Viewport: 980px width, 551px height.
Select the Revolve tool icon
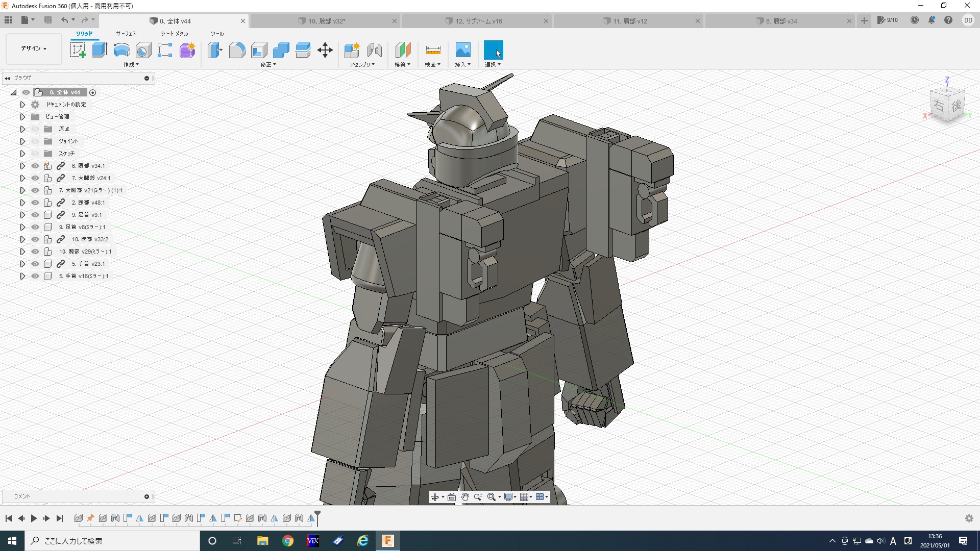point(121,50)
